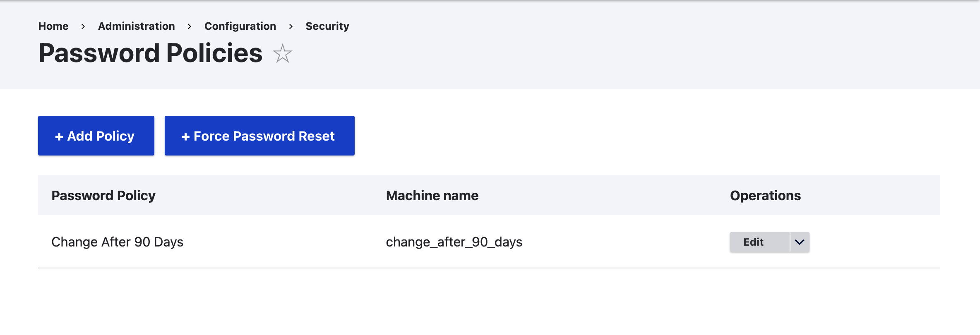This screenshot has width=980, height=335.
Task: Expand the operations dropdown beside Edit
Action: pyautogui.click(x=800, y=242)
